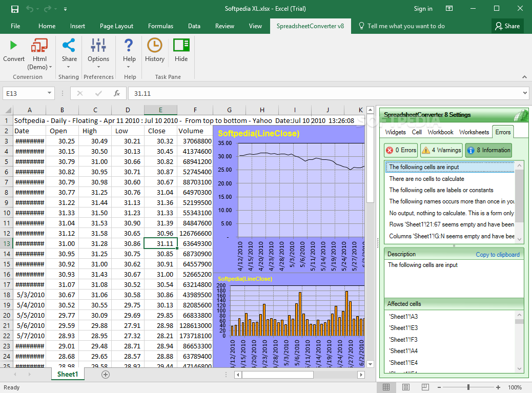Open the Options sliders icon
This screenshot has height=393, width=532.
coord(98,45)
